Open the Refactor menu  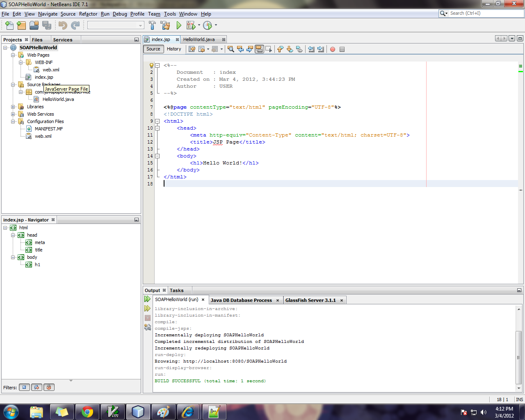(88, 14)
